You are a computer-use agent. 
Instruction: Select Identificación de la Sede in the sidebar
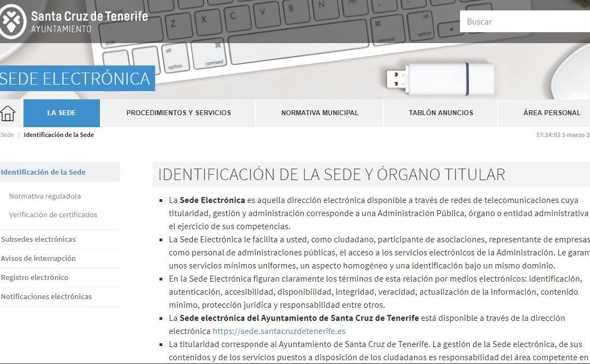(x=44, y=172)
